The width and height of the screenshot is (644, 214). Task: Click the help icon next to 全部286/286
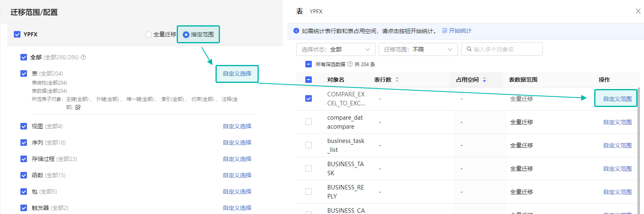[83, 57]
